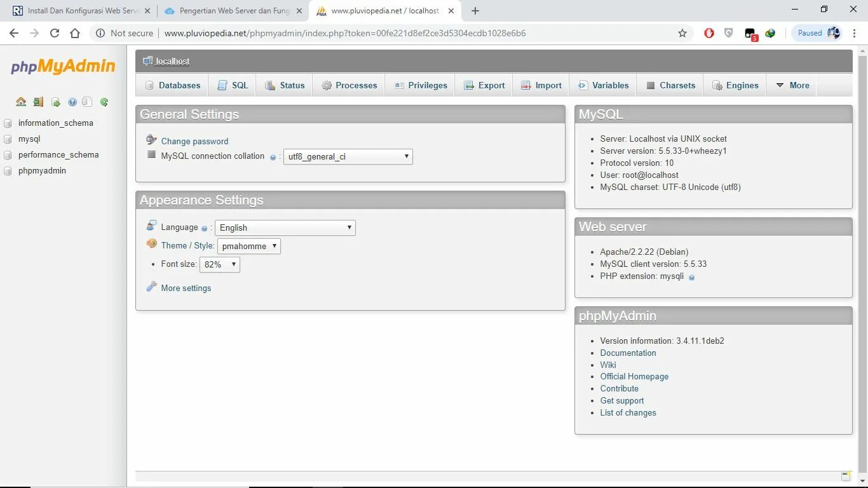Click the SQL documentation page icon in sidebar
868x488 pixels.
tap(87, 102)
